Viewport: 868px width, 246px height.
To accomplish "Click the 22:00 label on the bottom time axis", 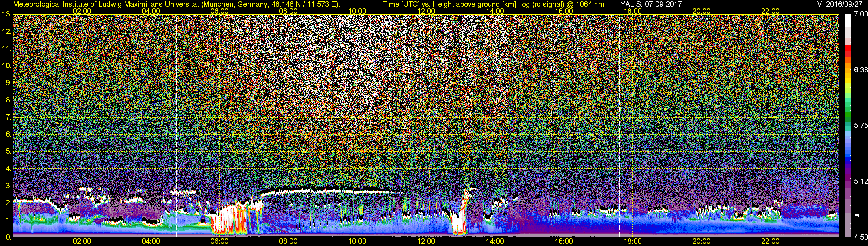I will (x=770, y=241).
